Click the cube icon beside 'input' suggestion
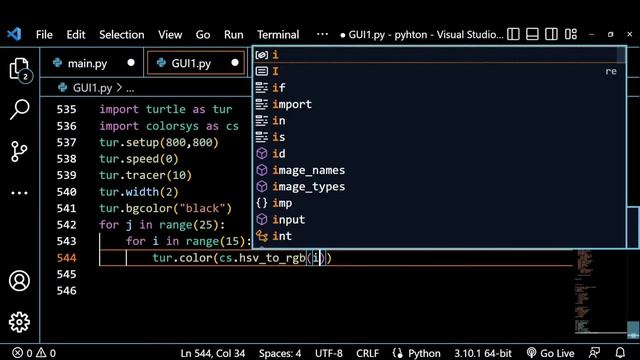Screen dimensions: 640x360 pos(262,219)
